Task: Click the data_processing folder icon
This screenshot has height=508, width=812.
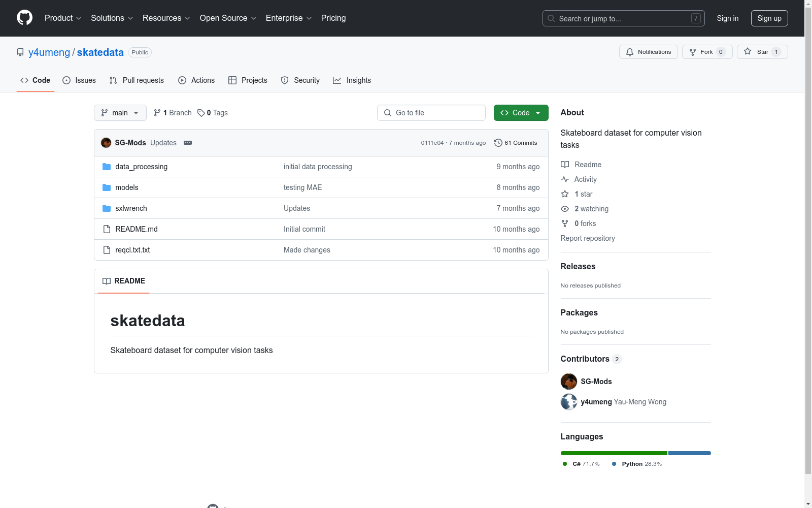Action: click(107, 167)
